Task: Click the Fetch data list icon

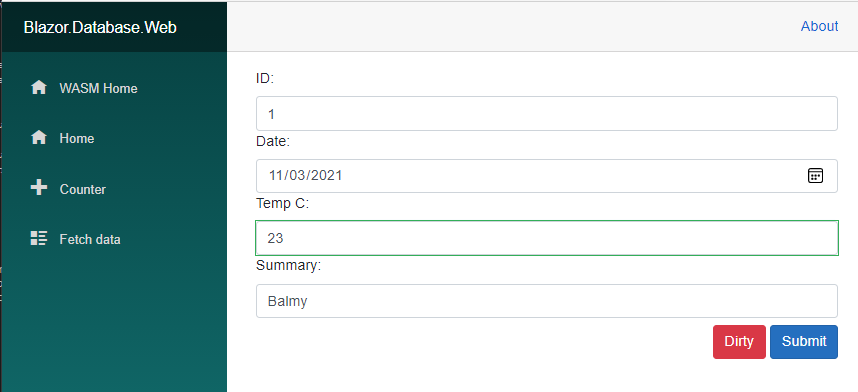Action: click(x=39, y=238)
